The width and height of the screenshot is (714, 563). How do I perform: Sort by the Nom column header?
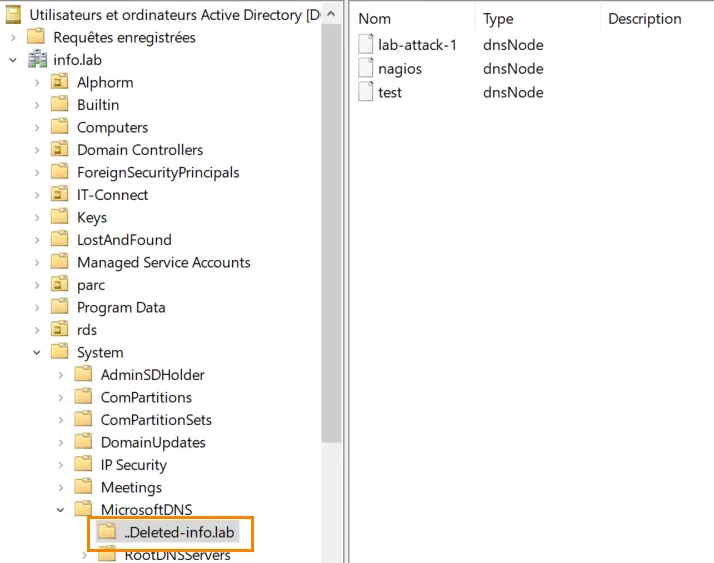tap(375, 19)
